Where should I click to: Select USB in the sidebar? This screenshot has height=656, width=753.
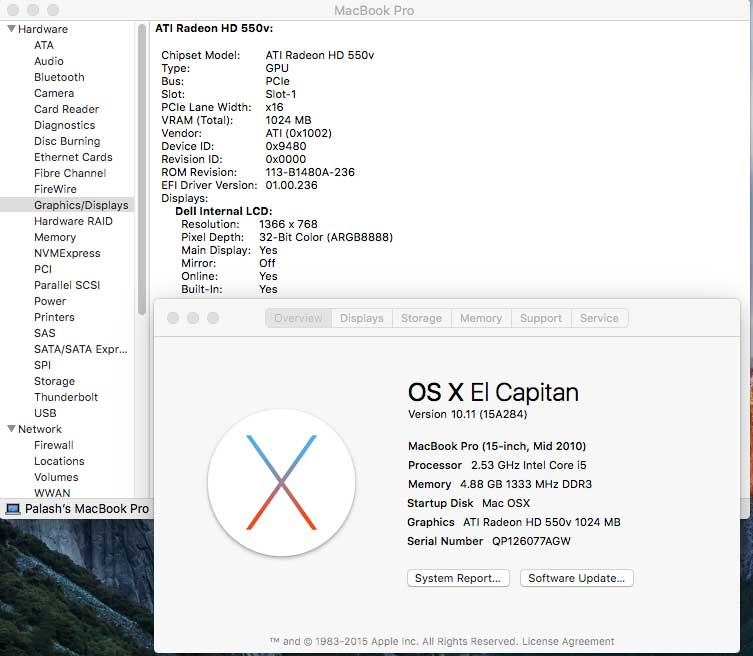coord(45,413)
